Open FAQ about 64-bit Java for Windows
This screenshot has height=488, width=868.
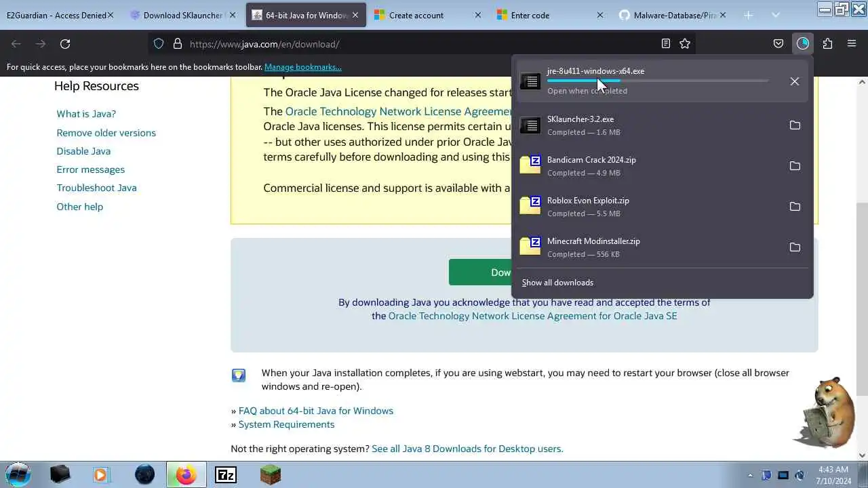[315, 411]
